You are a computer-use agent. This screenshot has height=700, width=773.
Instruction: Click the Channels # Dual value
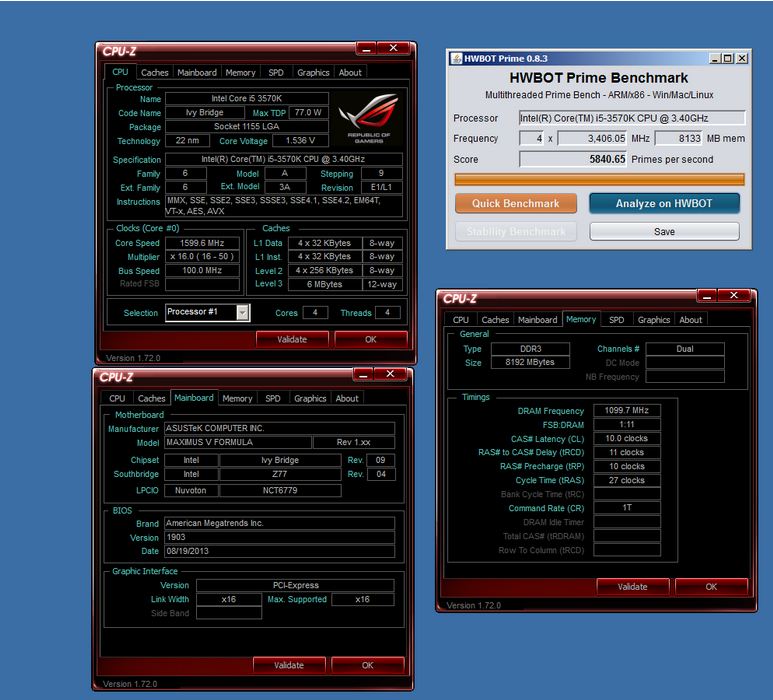point(685,349)
